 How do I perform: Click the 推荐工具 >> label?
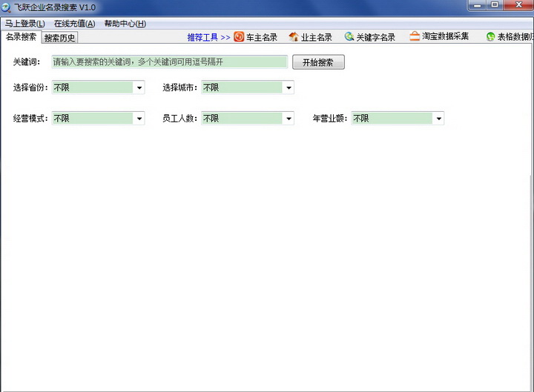(x=208, y=37)
